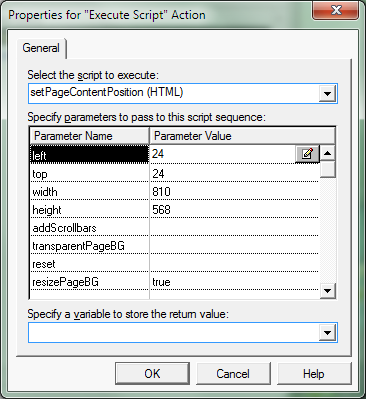Click the Parameter Value column header

pyautogui.click(x=242, y=136)
